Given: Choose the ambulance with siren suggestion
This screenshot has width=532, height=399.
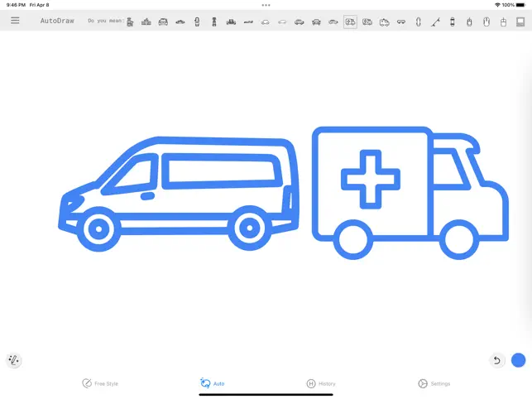Looking at the screenshot, I should (x=384, y=22).
